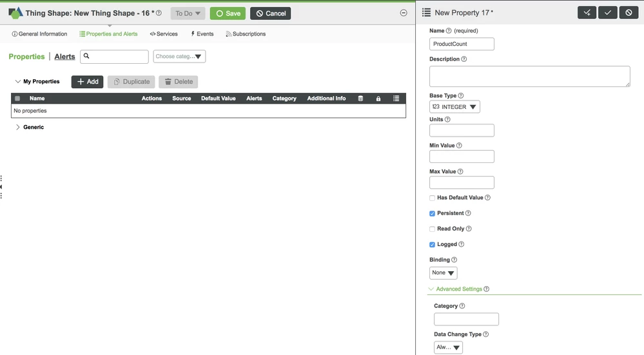Image resolution: width=644 pixels, height=355 pixels.
Task: Open the Data Change Type dropdown
Action: [x=448, y=347]
